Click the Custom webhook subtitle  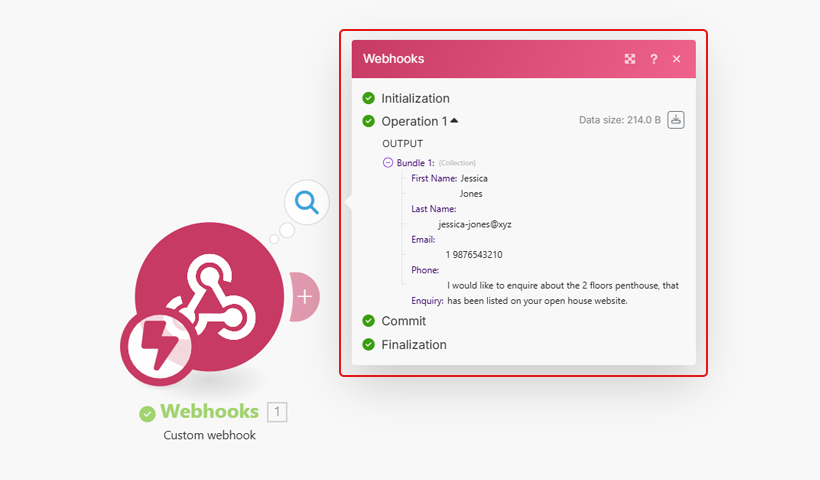point(210,435)
